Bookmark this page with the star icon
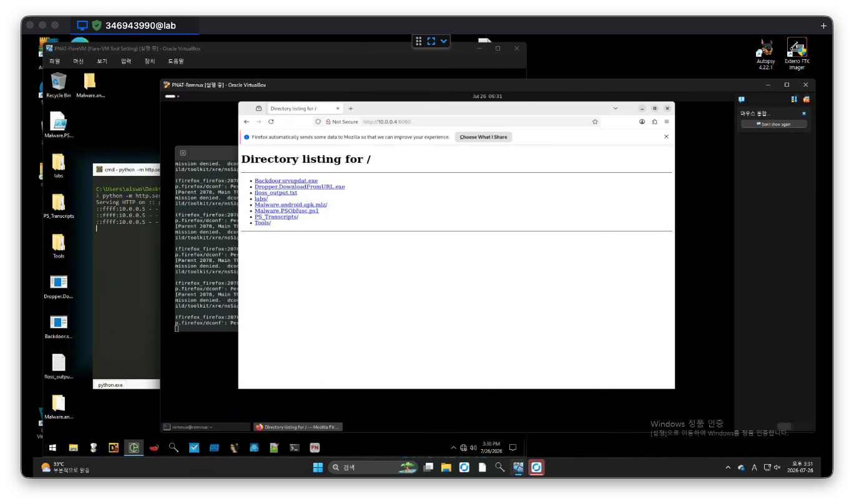The width and height of the screenshot is (854, 504). click(x=595, y=122)
